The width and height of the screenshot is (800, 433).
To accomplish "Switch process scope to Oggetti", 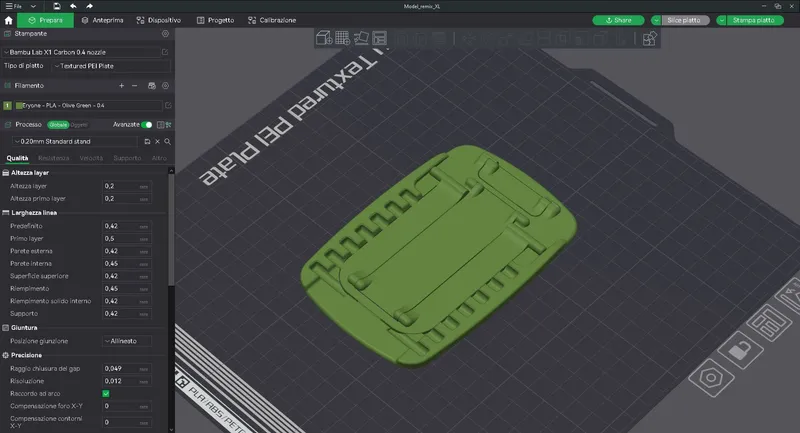I will pos(79,124).
